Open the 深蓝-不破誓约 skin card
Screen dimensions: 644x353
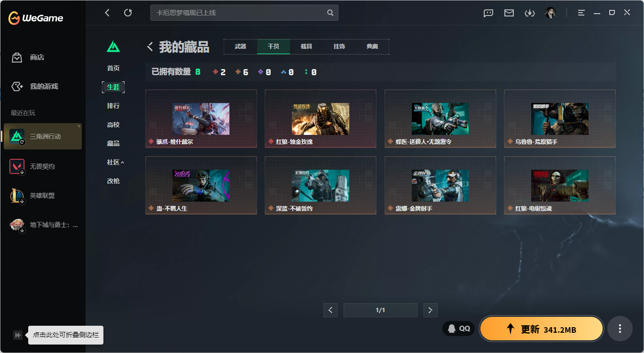(321, 185)
